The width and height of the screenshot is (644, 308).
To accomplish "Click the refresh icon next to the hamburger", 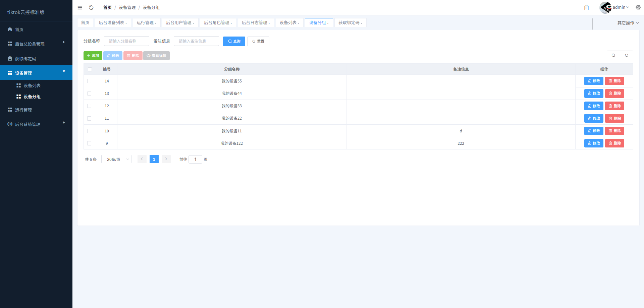I will click(x=91, y=7).
